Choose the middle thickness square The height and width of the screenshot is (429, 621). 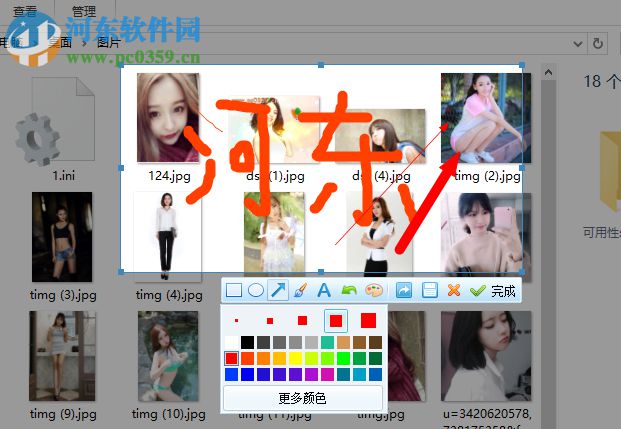click(303, 320)
